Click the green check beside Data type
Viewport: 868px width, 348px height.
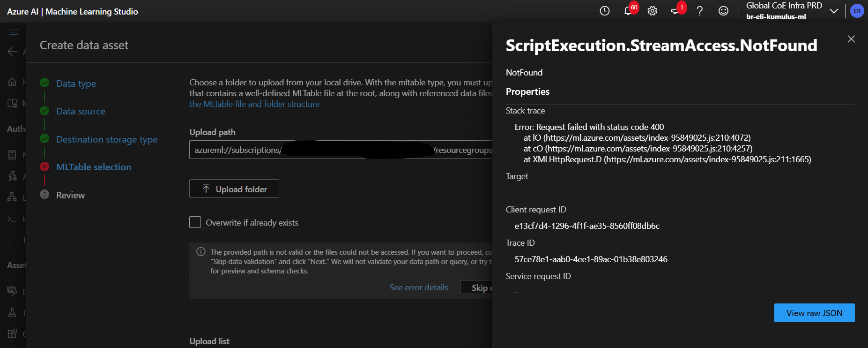click(45, 83)
